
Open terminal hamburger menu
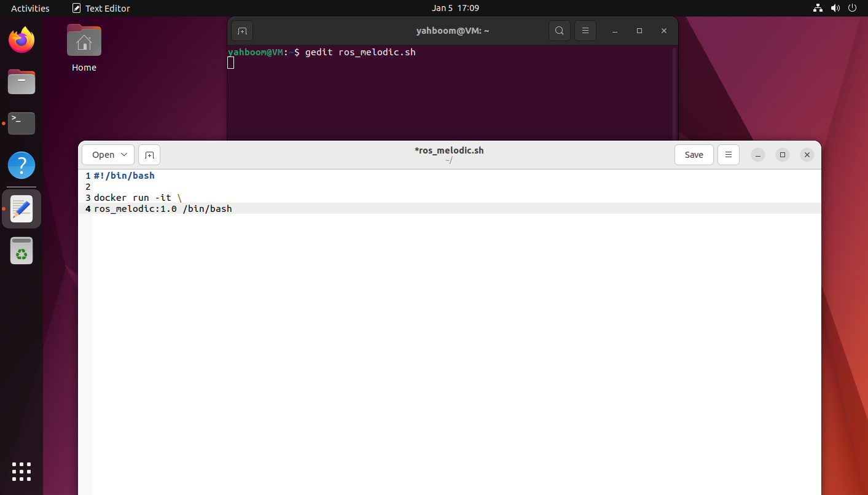click(585, 31)
